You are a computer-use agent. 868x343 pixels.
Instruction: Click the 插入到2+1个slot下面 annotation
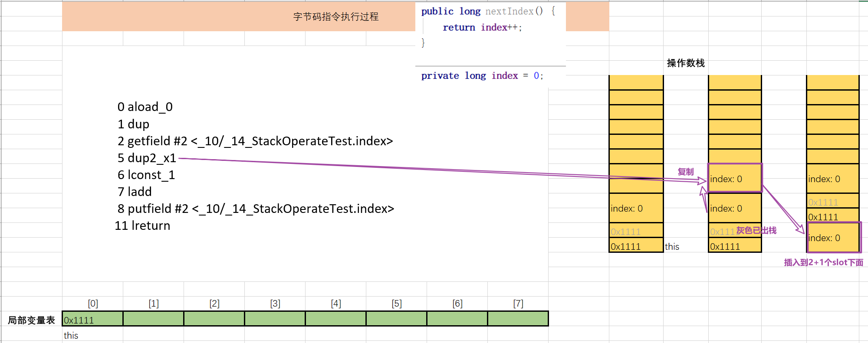tap(824, 262)
